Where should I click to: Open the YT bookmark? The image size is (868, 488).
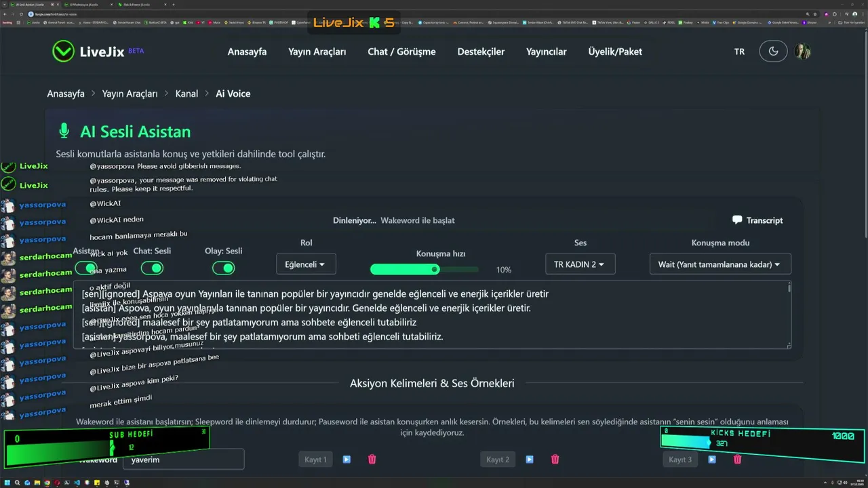click(200, 22)
